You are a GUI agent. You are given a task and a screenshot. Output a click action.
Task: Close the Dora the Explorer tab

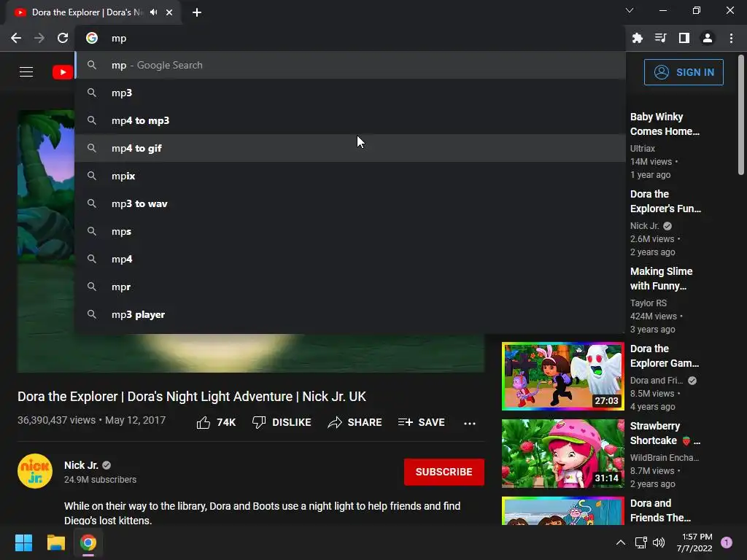(169, 12)
